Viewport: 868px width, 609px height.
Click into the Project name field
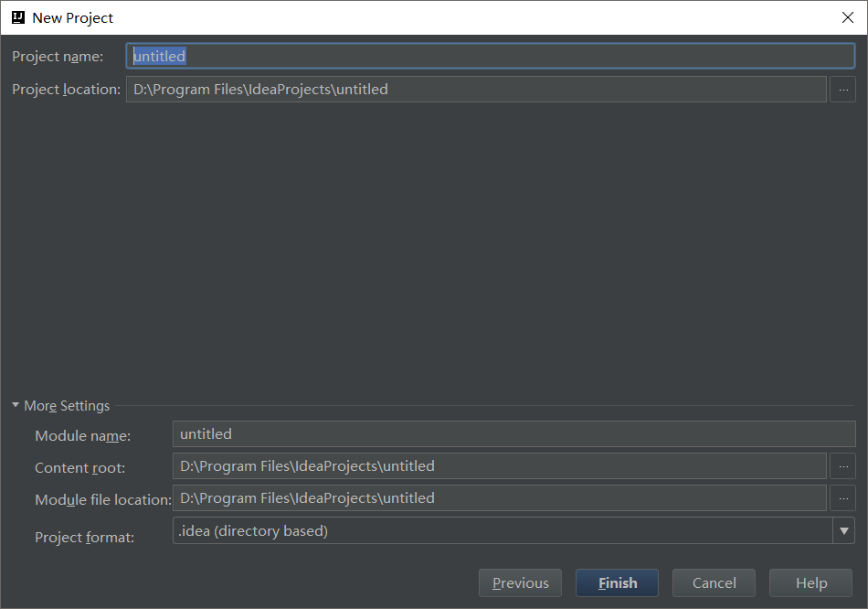coord(490,57)
